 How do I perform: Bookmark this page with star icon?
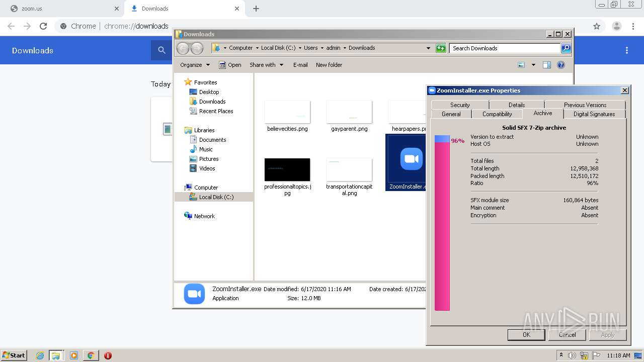point(597,26)
